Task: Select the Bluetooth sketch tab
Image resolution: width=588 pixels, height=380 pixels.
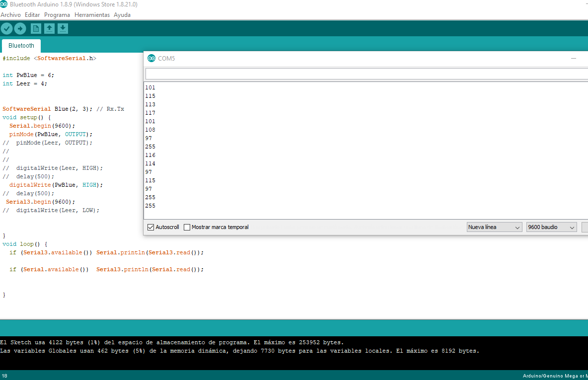Action: pyautogui.click(x=21, y=46)
